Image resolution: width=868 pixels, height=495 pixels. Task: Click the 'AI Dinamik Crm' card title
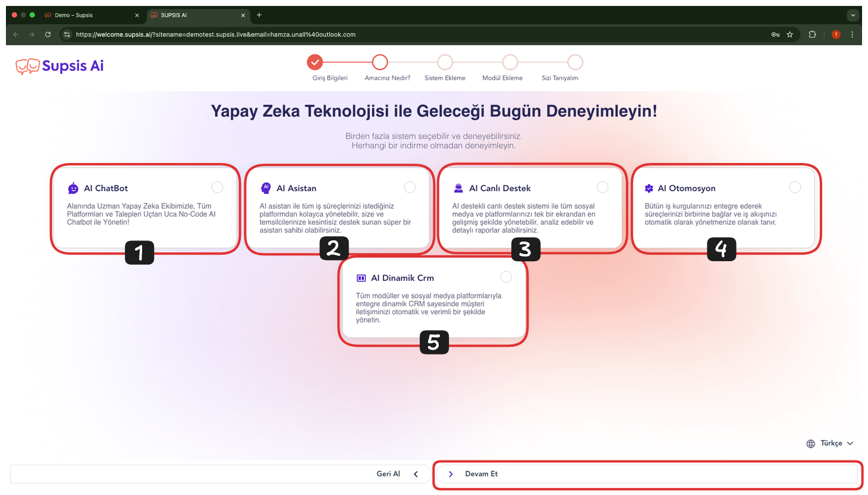coord(402,278)
